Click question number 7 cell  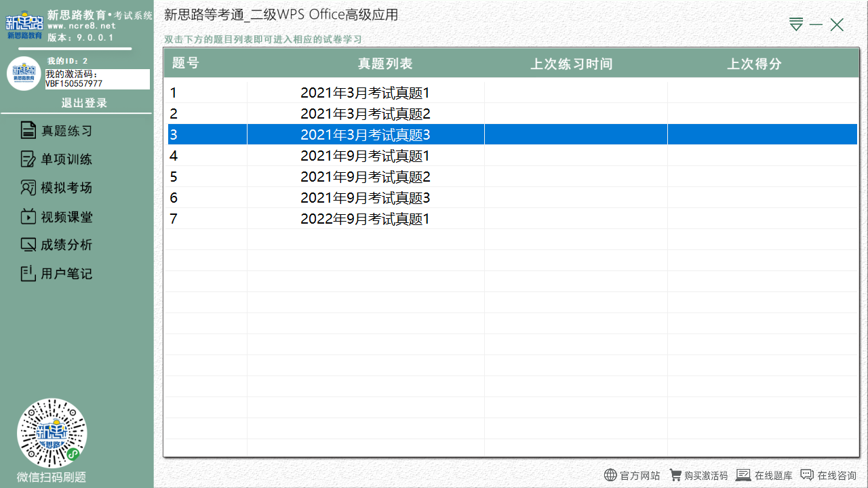pyautogui.click(x=207, y=219)
